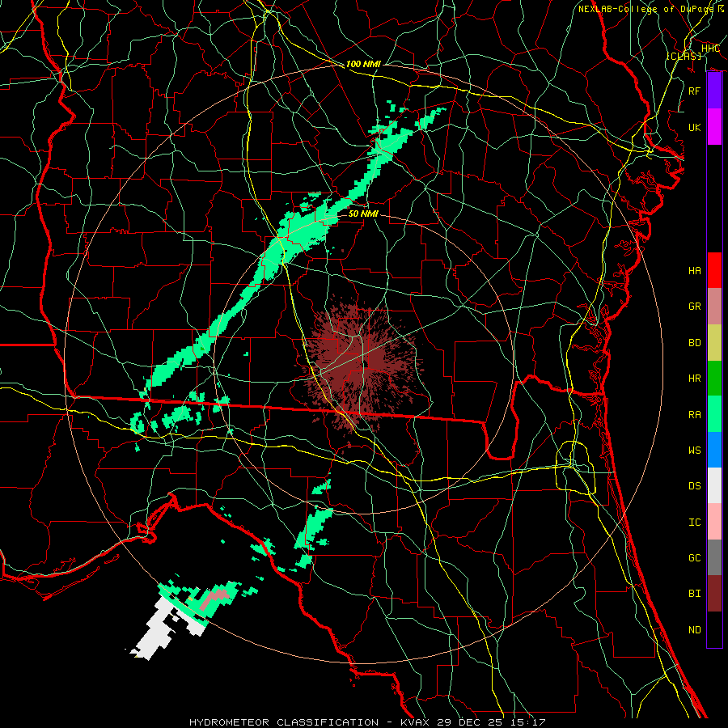Click the BI legend label
This screenshot has height=728, width=728.
(x=695, y=594)
